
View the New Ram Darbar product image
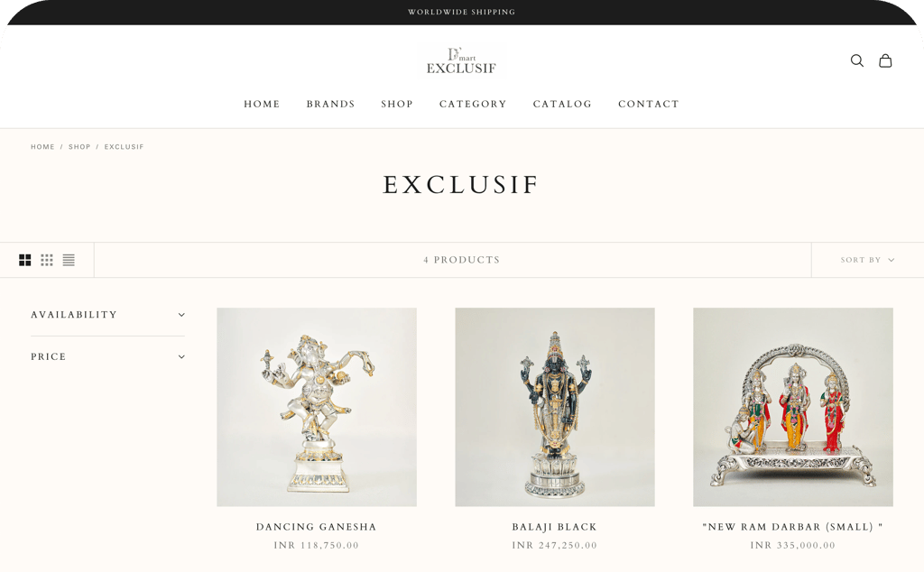point(793,407)
